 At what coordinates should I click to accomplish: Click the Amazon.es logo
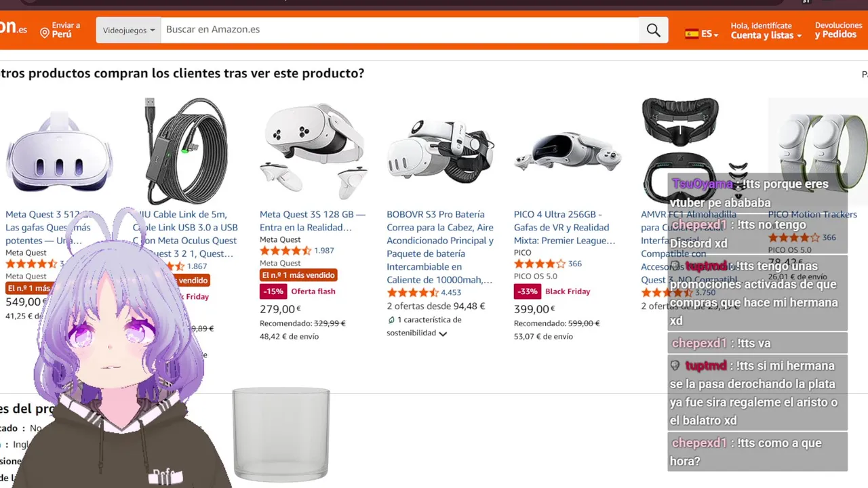(13, 28)
